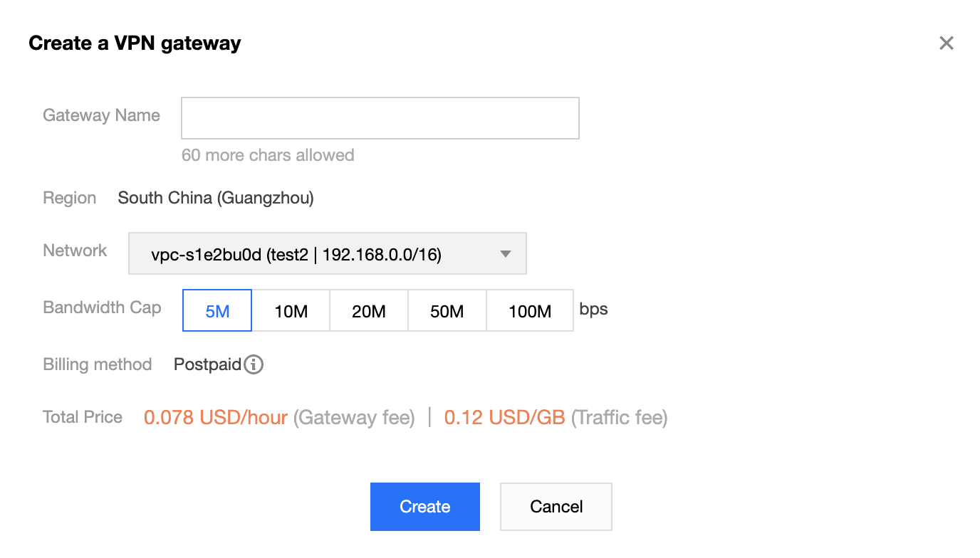Close the Create a VPN gateway dialog
The width and height of the screenshot is (980, 558).
pos(946,43)
